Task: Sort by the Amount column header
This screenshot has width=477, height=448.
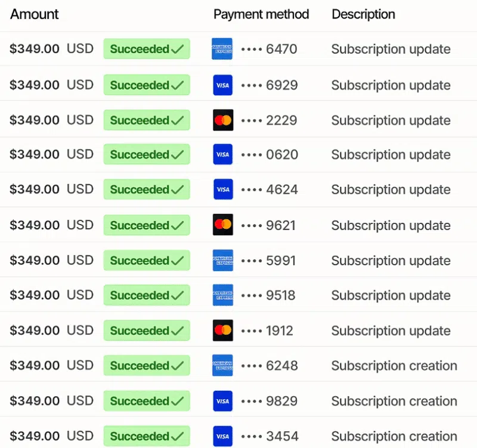Action: [35, 14]
